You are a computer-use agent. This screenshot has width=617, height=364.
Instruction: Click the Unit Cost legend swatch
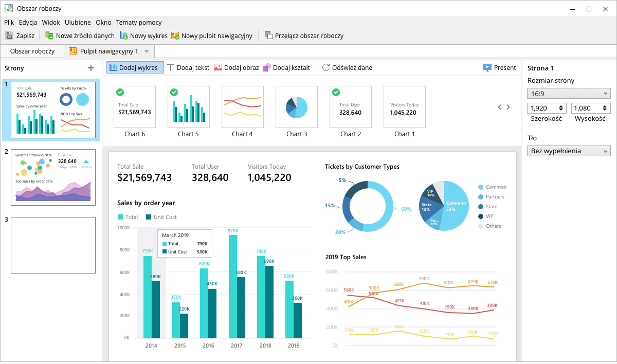(149, 217)
